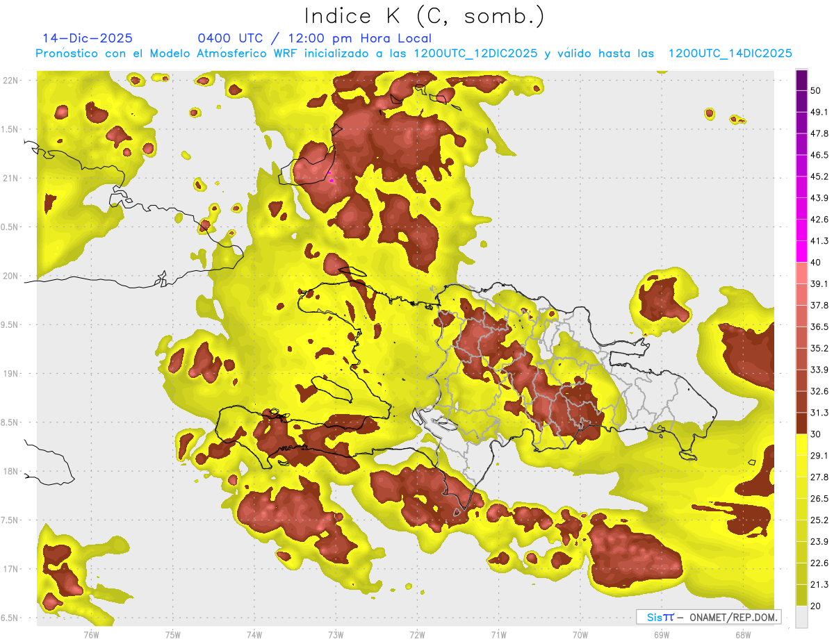The width and height of the screenshot is (834, 644).
Task: Click "1200UTC_12DIC2025" initialization time text
Action: point(475,53)
